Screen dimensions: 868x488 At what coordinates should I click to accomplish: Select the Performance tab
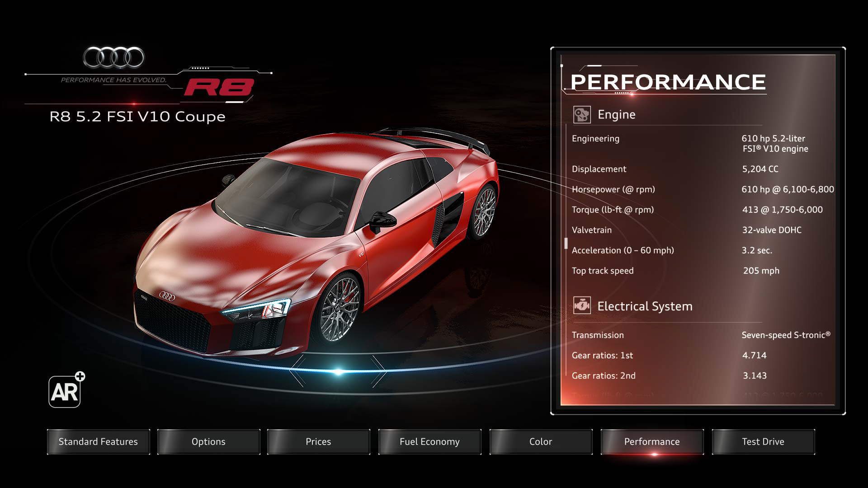pos(652,441)
